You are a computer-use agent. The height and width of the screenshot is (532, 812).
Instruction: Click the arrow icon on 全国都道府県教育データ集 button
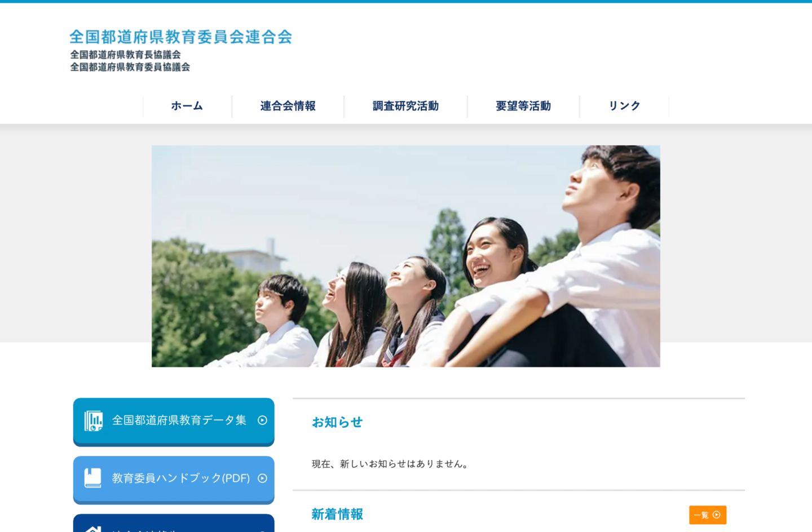pyautogui.click(x=262, y=420)
